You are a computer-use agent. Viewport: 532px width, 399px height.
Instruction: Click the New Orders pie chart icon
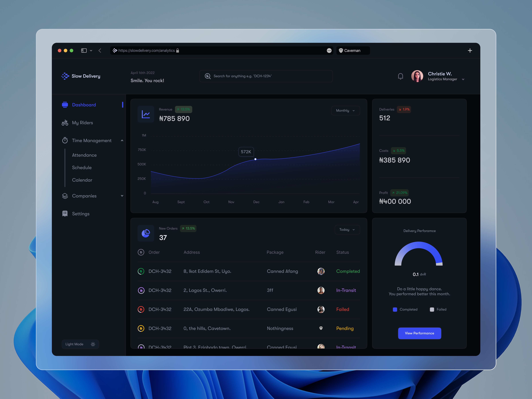[x=146, y=233]
